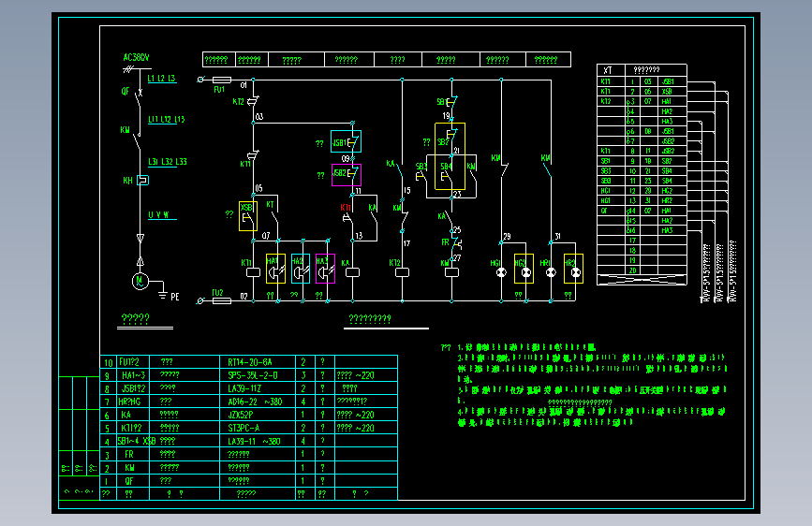Click the L31 L32 L33 label

tap(168, 162)
